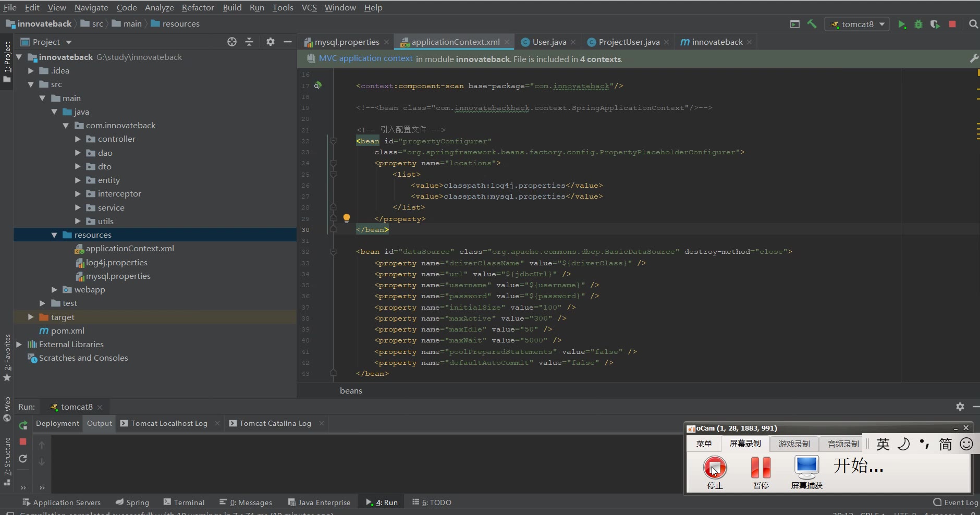
Task: Open the Event Log
Action: [x=955, y=502]
